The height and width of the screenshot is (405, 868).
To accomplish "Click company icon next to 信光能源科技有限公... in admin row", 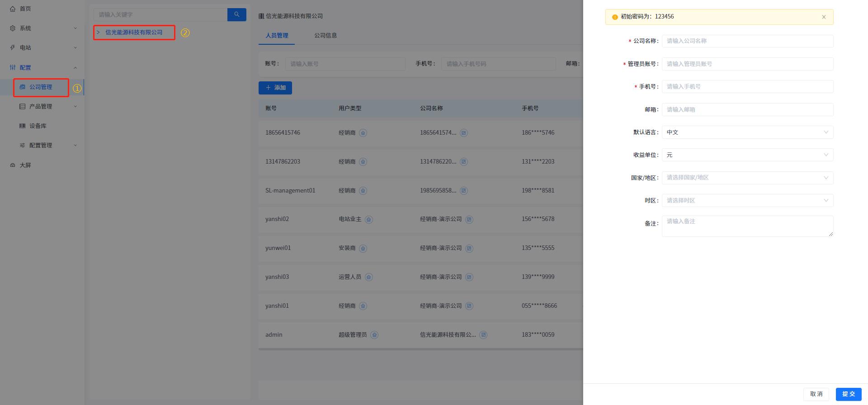I will click(483, 335).
